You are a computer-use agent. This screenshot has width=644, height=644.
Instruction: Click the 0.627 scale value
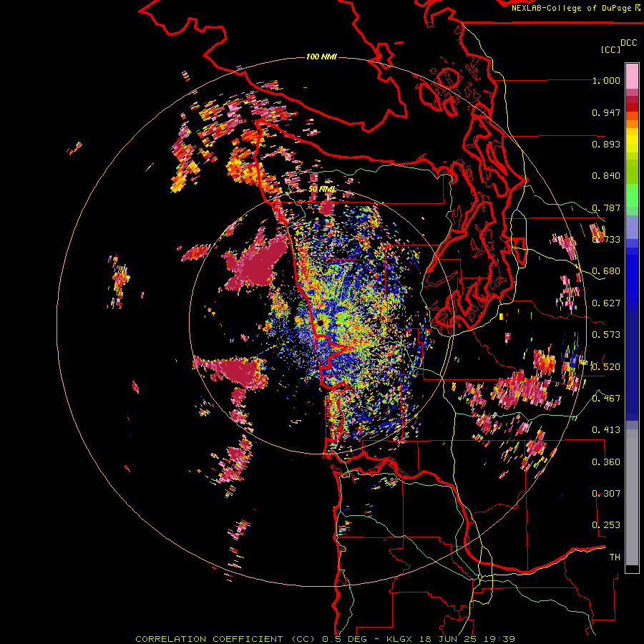606,303
